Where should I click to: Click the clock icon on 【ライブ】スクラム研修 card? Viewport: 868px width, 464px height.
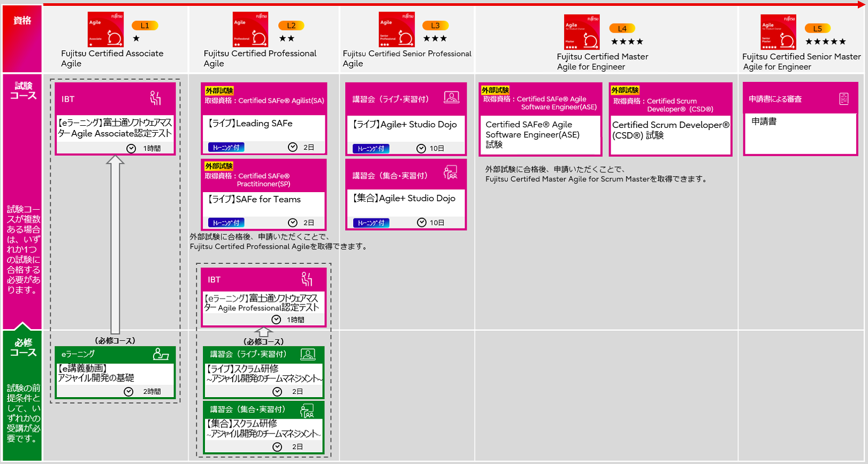[x=277, y=392]
